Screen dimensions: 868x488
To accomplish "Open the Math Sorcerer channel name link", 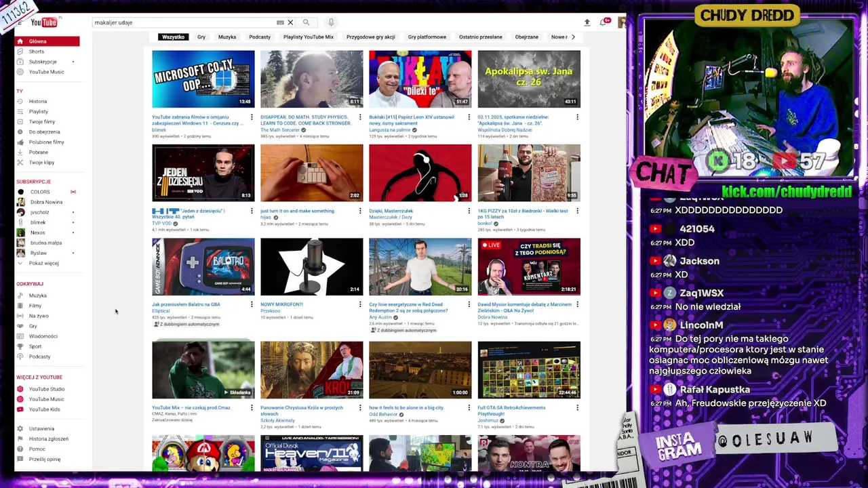I will point(279,129).
